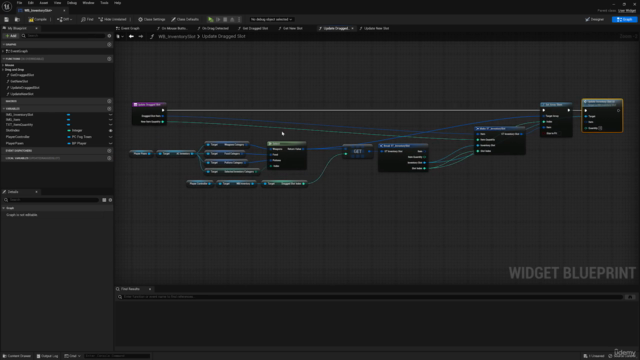
Task: Switch to Designer mode
Action: click(594, 19)
